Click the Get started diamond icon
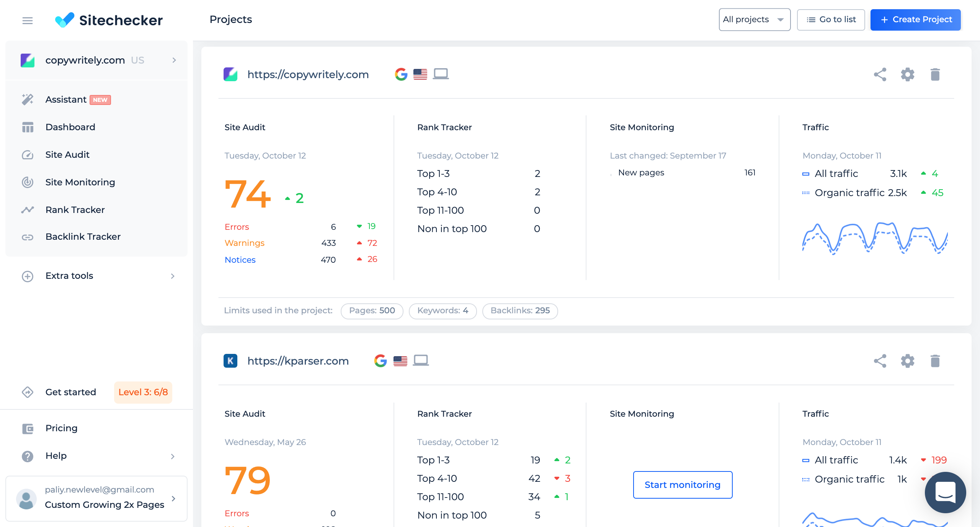Image resolution: width=980 pixels, height=527 pixels. click(x=28, y=392)
